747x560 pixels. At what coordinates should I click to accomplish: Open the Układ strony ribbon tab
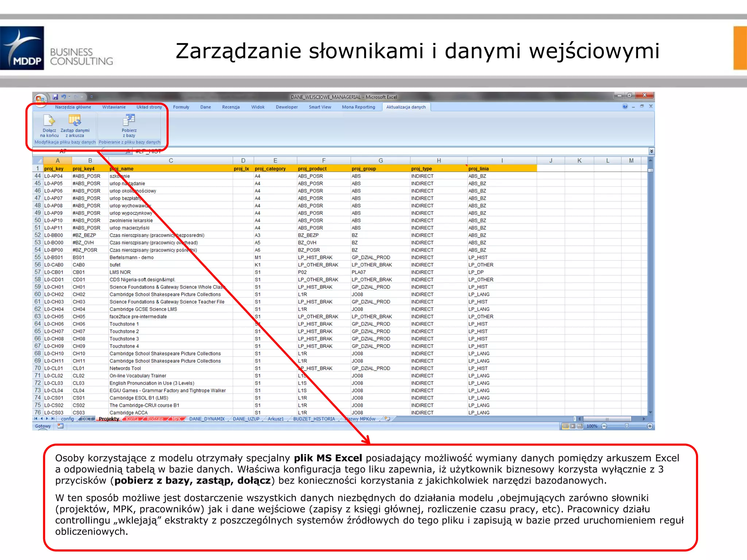[x=149, y=107]
